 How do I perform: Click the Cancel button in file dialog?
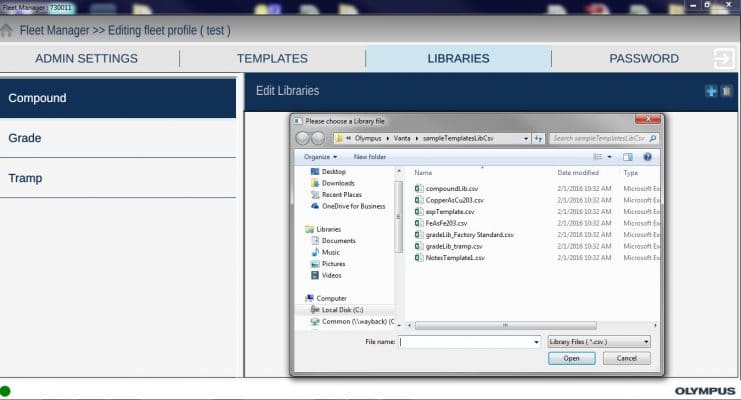click(x=627, y=358)
